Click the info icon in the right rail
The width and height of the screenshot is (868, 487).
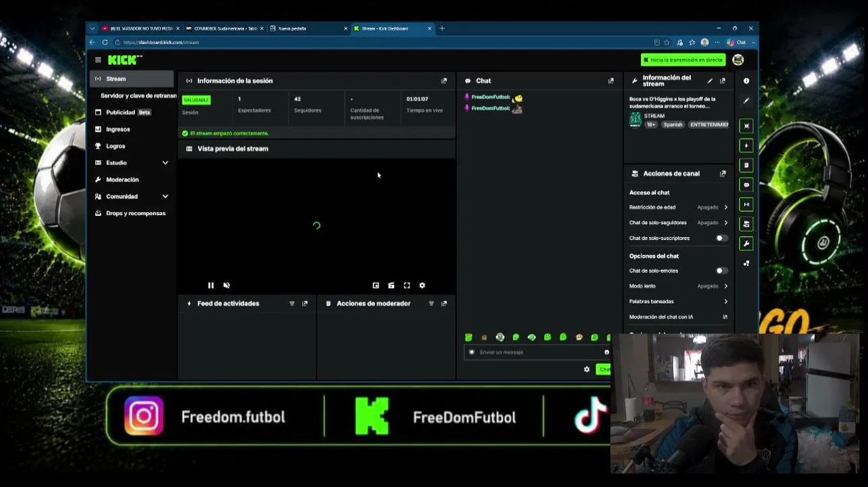(x=746, y=81)
